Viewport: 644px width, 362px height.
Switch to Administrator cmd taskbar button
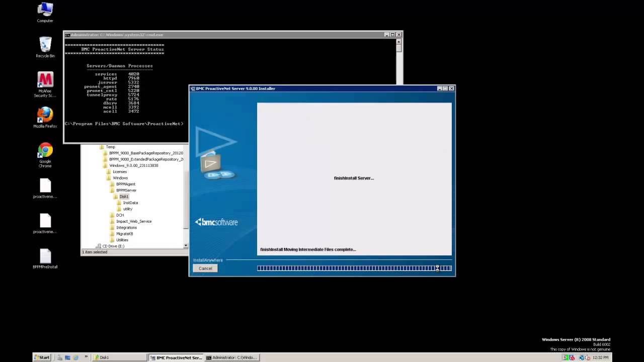(x=232, y=357)
